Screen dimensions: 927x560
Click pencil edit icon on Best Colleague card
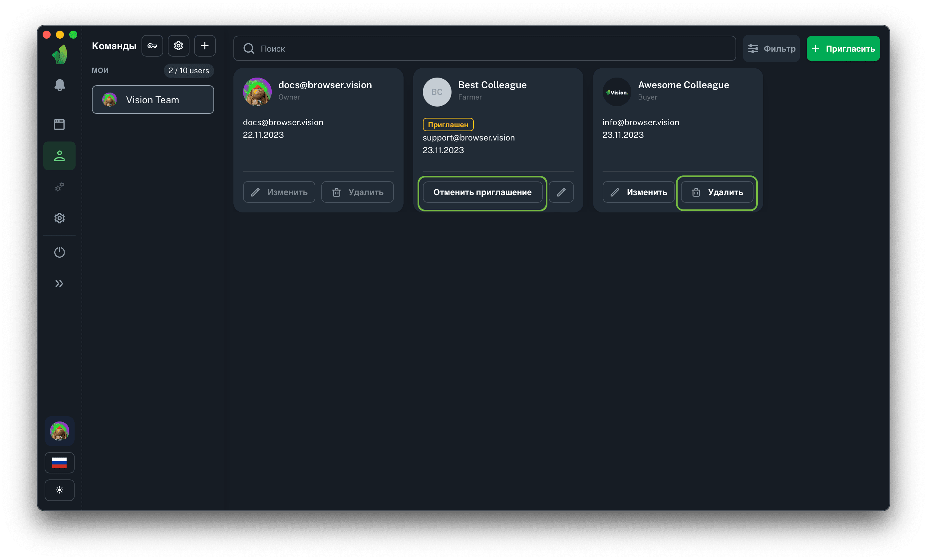click(561, 192)
